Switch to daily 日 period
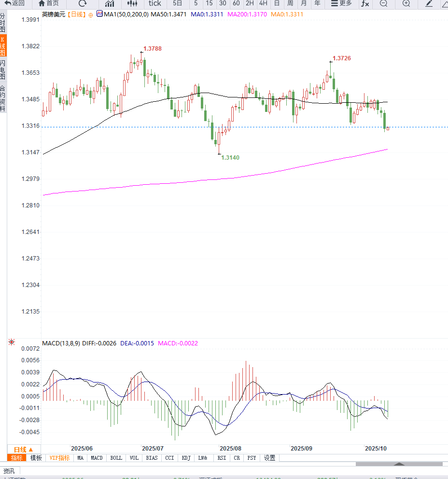Image resolution: width=448 pixels, height=479 pixels. pyautogui.click(x=277, y=3)
